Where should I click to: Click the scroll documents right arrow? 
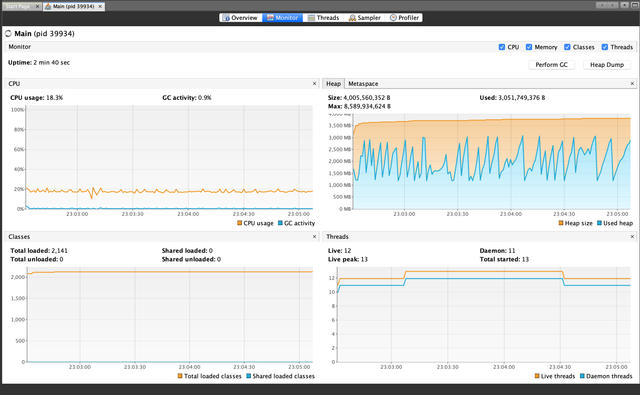612,5
